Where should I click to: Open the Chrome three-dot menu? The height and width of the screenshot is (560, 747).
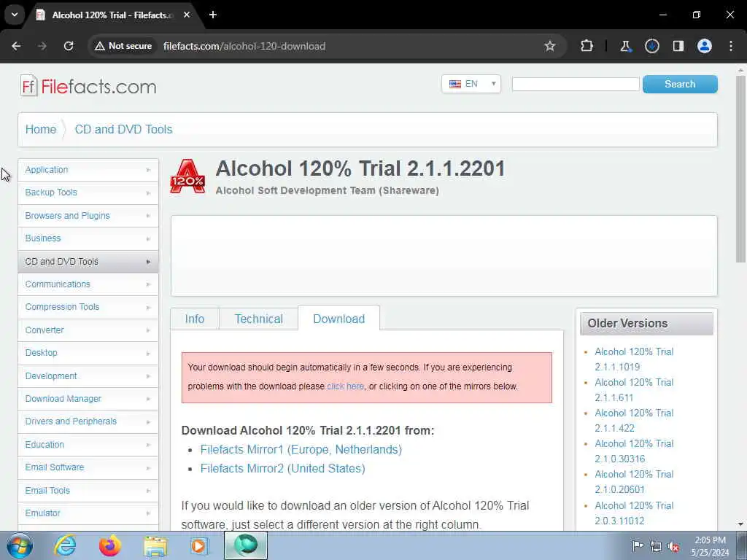[x=731, y=46]
